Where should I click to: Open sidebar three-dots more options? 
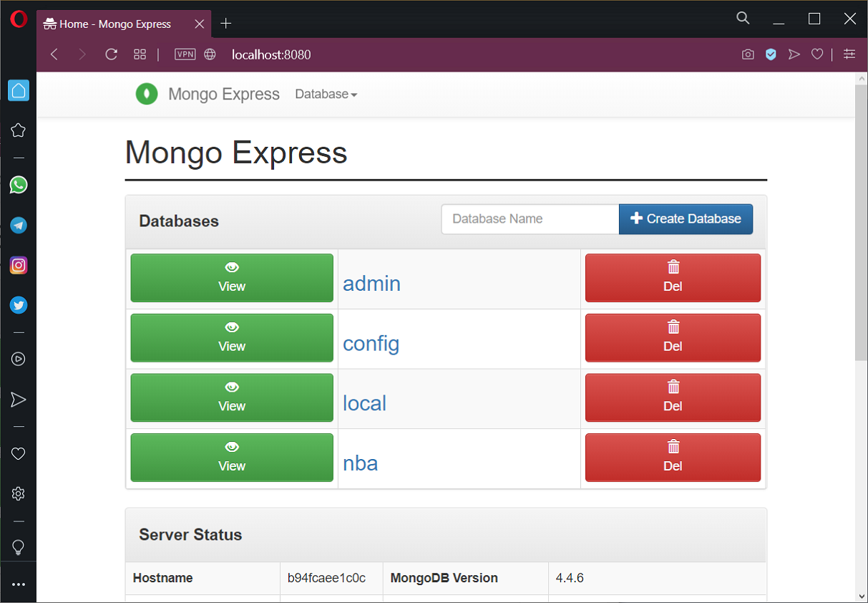(x=19, y=584)
